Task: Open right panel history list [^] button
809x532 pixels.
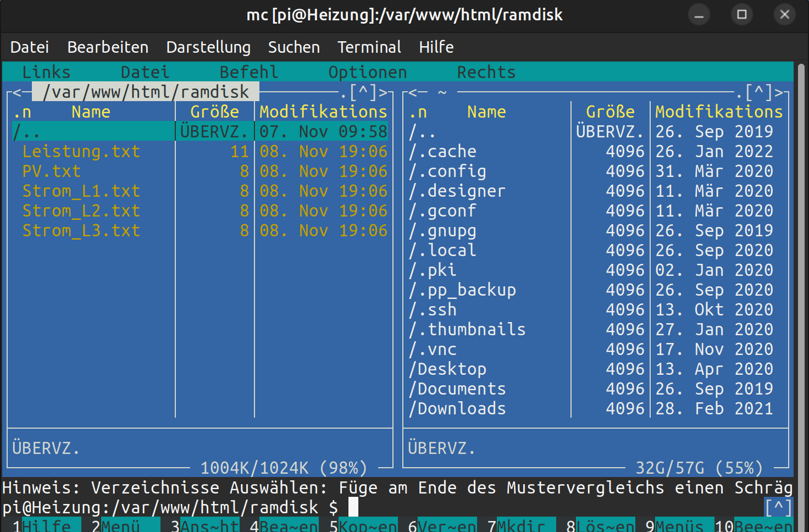Action: click(x=758, y=92)
